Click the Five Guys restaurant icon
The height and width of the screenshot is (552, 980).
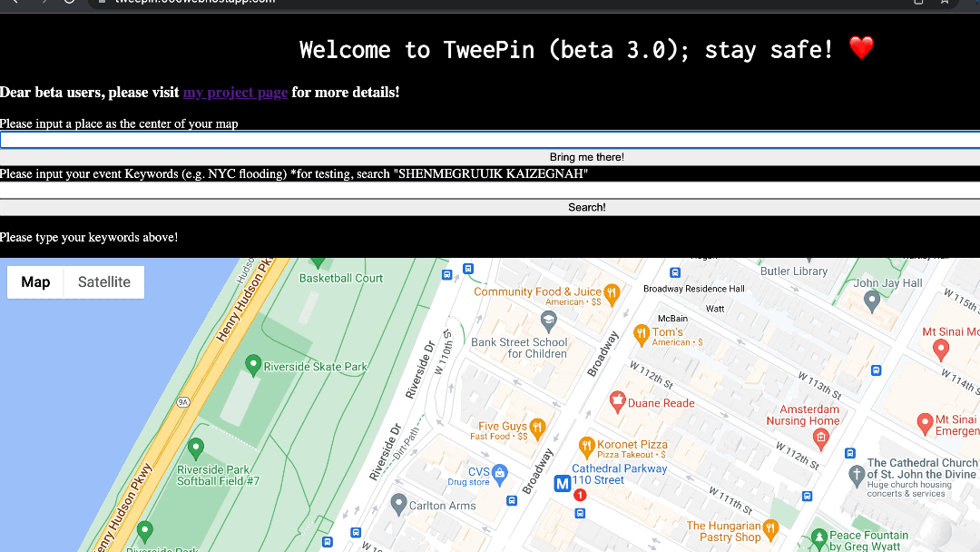[x=537, y=428]
